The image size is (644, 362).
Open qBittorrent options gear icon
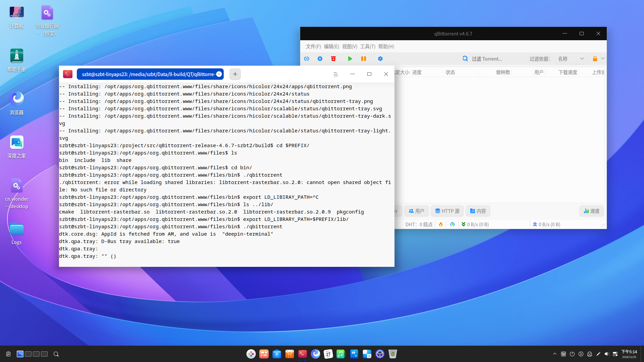[380, 59]
